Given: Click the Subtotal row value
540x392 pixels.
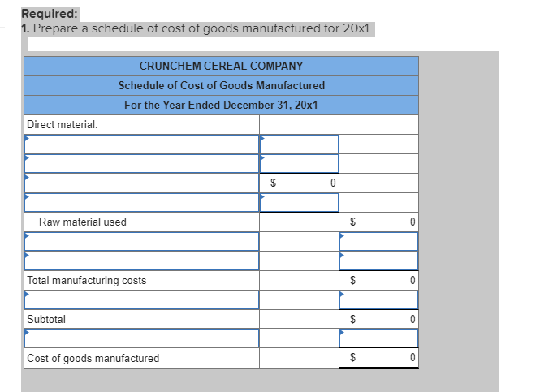Looking at the screenshot, I should click(379, 320).
